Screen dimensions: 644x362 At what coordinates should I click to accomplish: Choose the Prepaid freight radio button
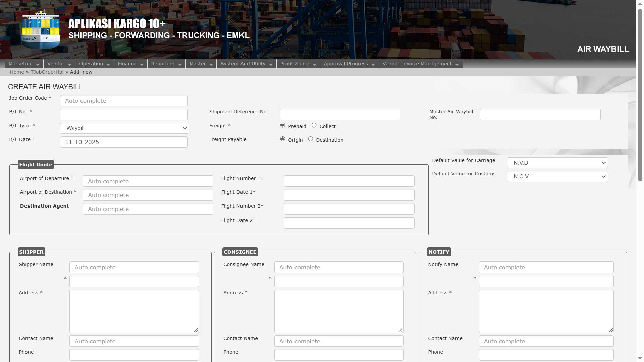(x=283, y=125)
